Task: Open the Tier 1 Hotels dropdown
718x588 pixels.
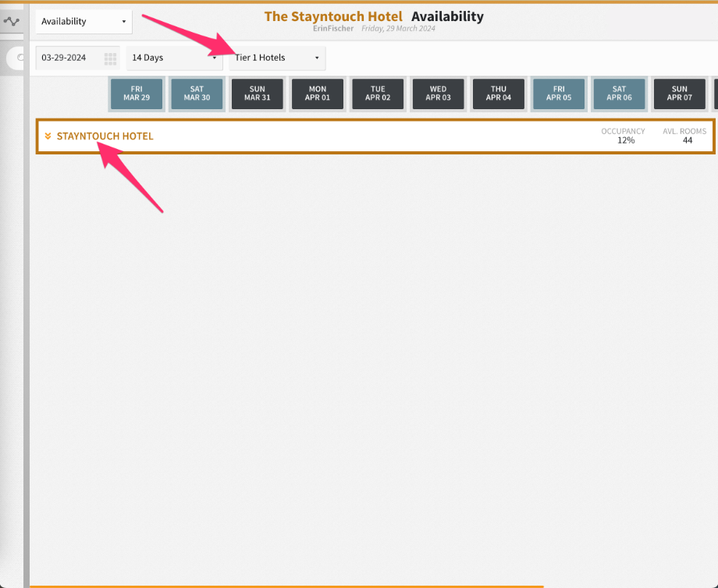Action: pos(277,58)
